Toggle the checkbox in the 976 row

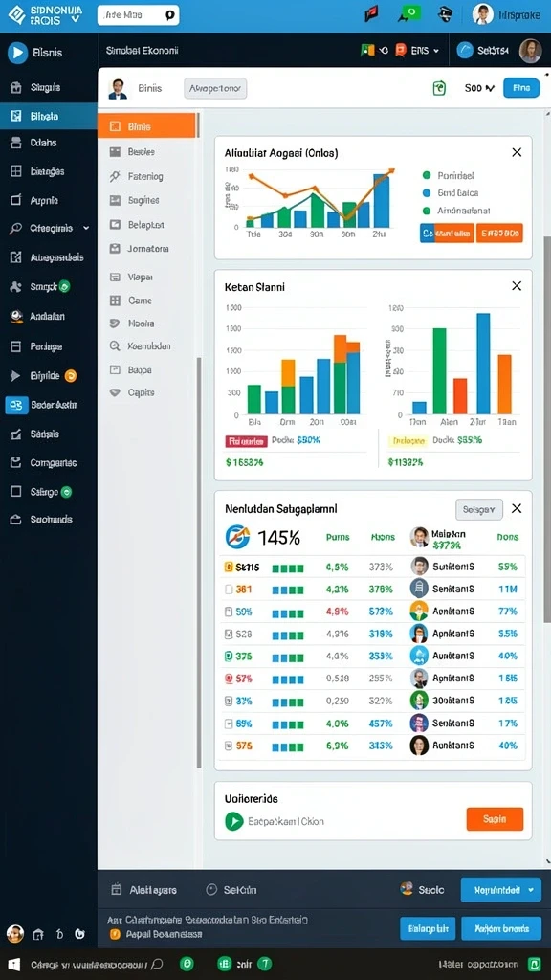click(229, 746)
